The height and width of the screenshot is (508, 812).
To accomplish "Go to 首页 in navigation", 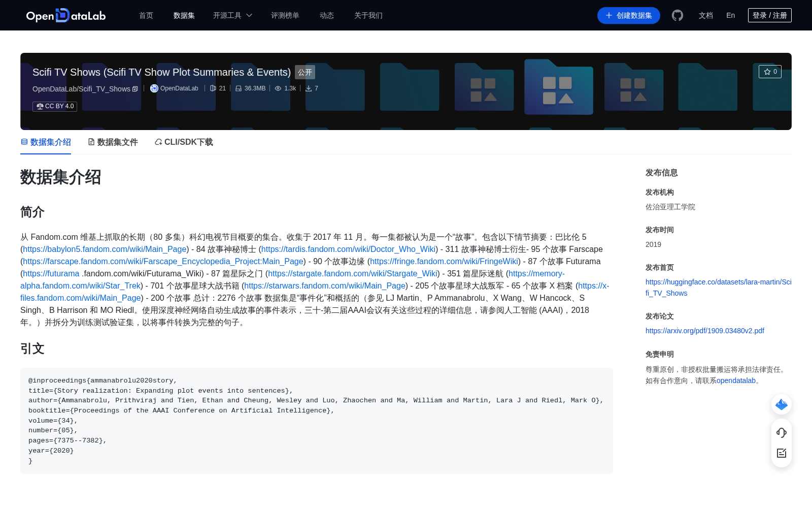I will (x=146, y=15).
